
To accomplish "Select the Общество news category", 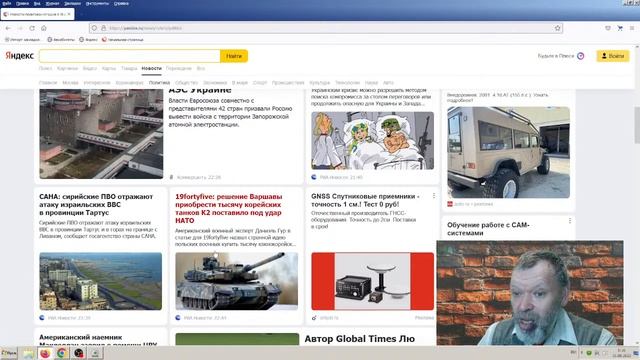I will (186, 82).
